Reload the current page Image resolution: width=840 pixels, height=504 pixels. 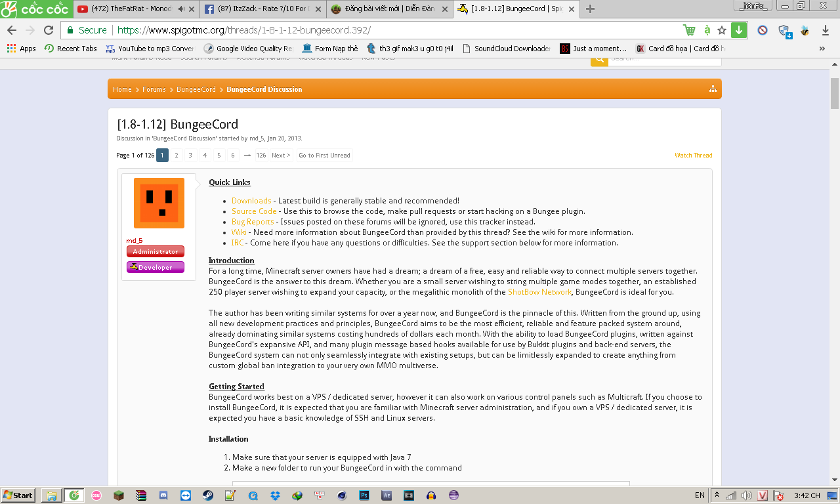point(49,30)
